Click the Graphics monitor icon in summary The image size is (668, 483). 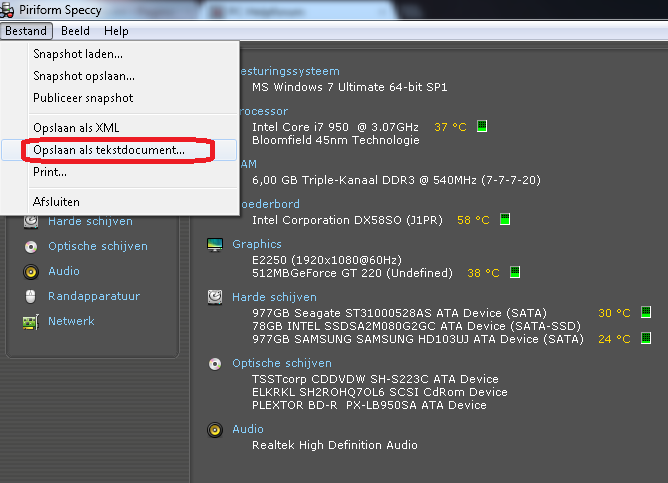pos(215,245)
